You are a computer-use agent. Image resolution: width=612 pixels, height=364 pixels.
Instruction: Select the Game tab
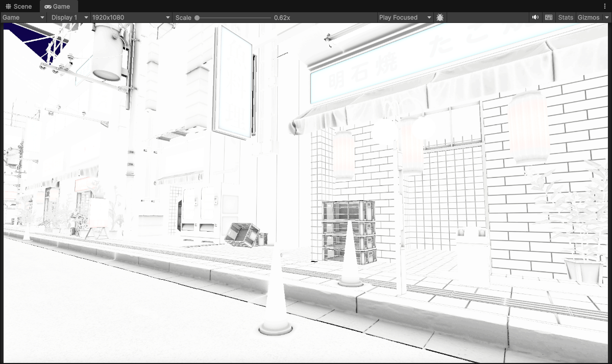click(59, 7)
